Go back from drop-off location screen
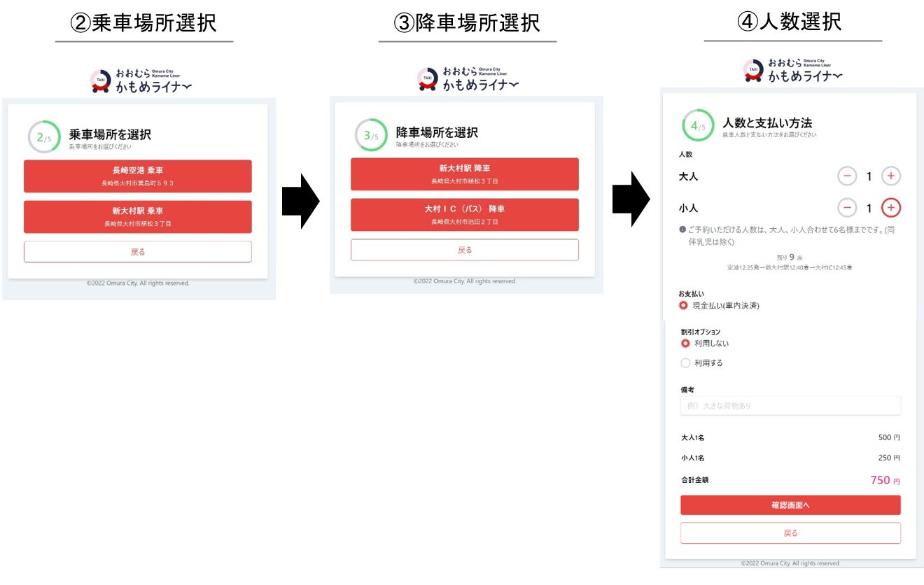Image resolution: width=924 pixels, height=585 pixels. click(465, 250)
